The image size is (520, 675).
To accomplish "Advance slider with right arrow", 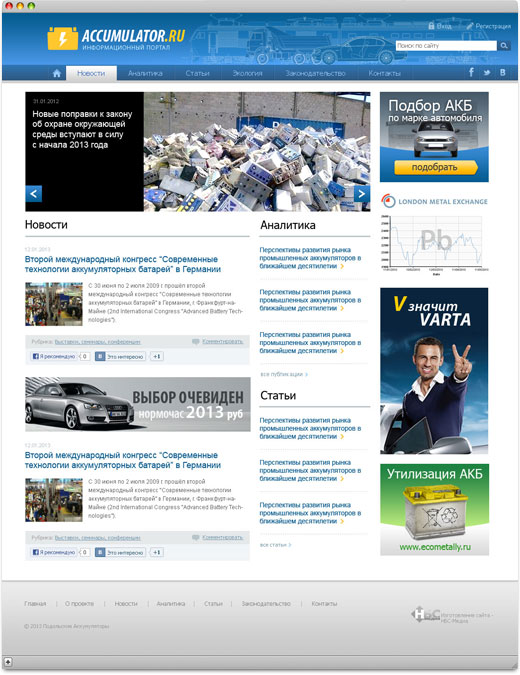I will 362,194.
